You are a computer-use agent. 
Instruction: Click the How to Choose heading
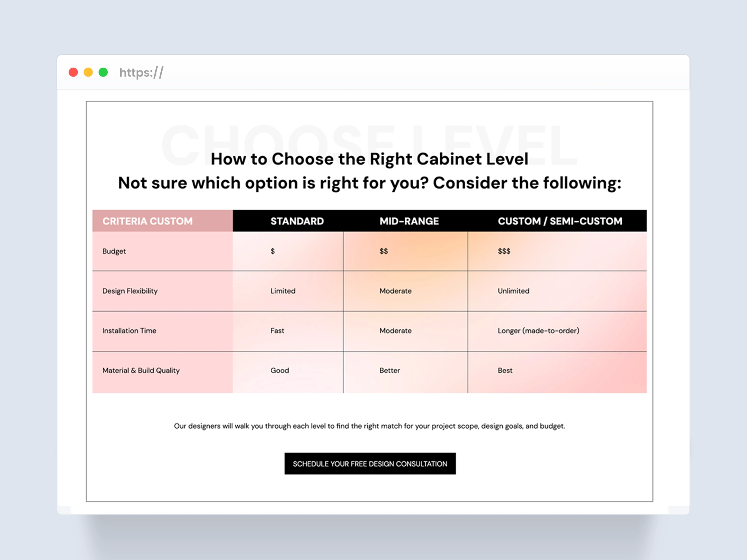click(369, 159)
